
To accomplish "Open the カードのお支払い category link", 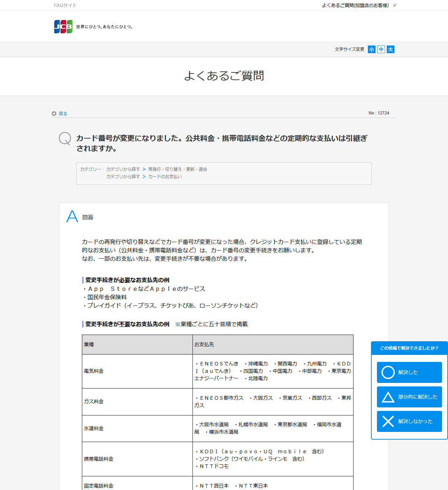I will tap(165, 177).
